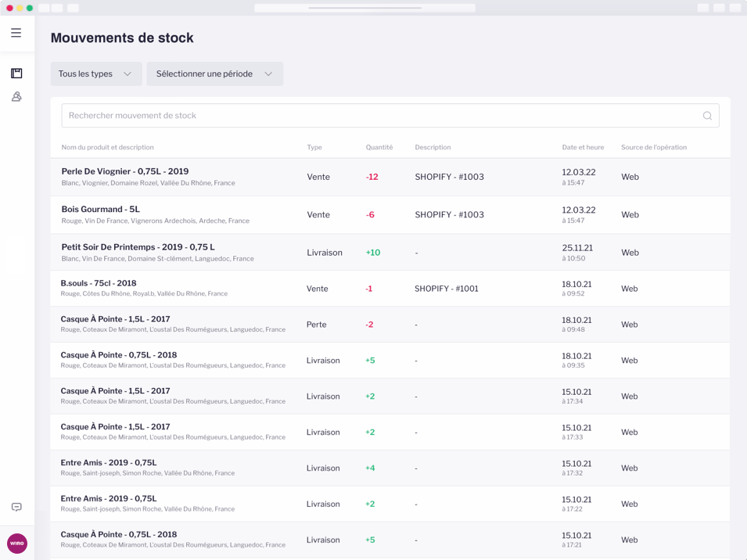Open the customers sidebar icon
The width and height of the screenshot is (747, 560).
coord(16,97)
